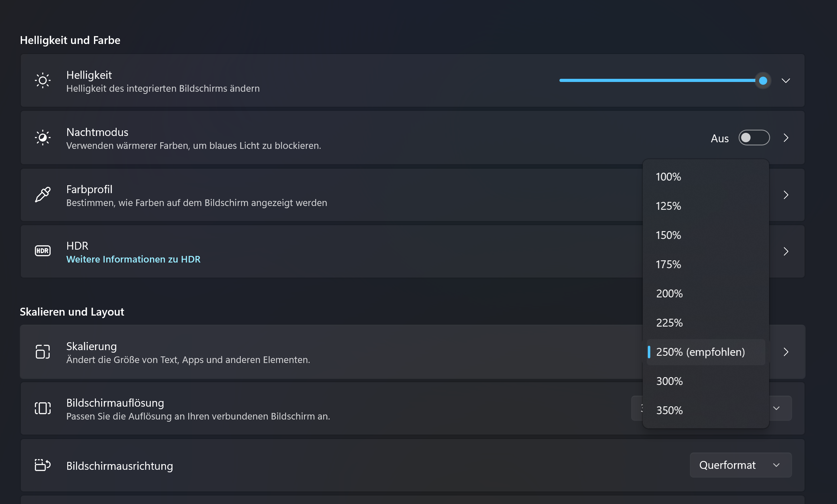This screenshot has width=837, height=504.
Task: Open Weitere Informationen zu HDR link
Action: [133, 259]
